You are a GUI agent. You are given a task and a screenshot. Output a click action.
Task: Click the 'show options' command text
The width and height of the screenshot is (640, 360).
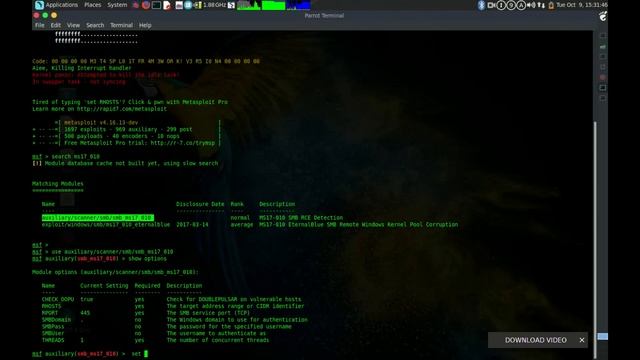pos(147,259)
